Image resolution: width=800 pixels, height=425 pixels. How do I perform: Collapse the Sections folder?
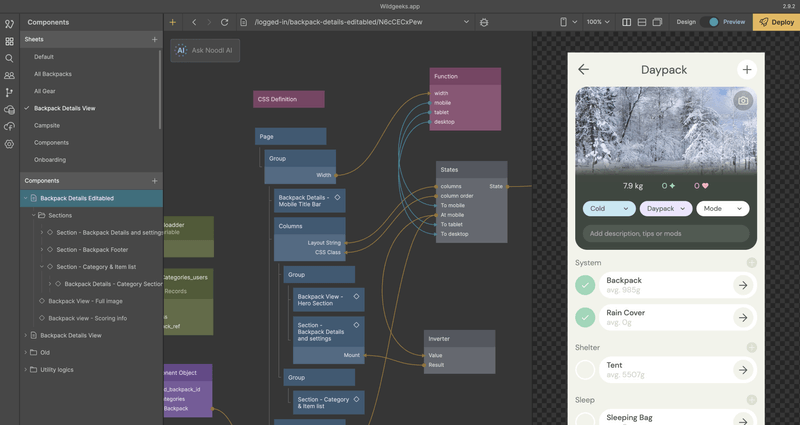(34, 215)
